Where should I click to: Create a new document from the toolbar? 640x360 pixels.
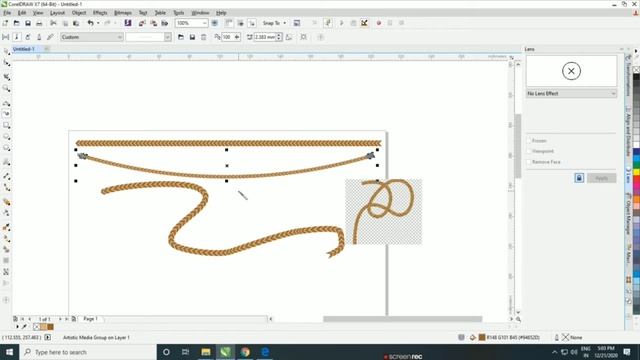pos(5,23)
